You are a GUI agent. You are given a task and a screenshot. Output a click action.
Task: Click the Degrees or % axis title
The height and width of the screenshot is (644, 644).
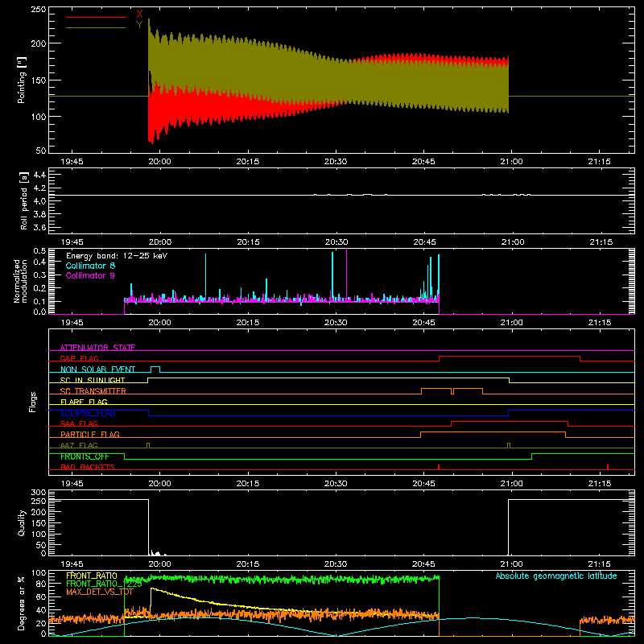(22, 603)
